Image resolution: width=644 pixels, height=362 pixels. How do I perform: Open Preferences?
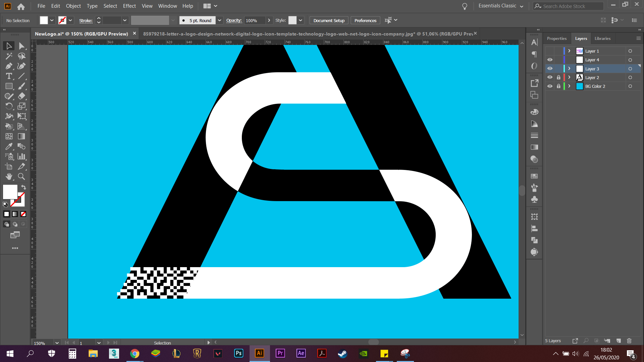tap(365, 20)
